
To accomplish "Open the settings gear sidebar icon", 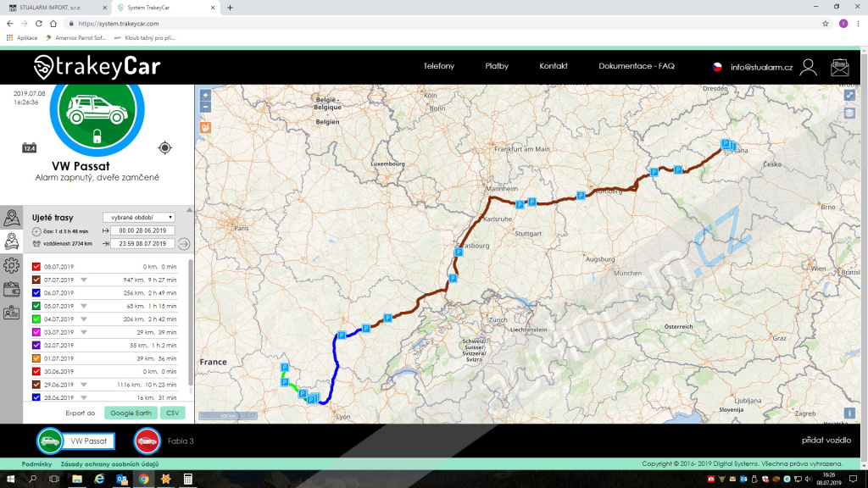I will click(x=12, y=265).
